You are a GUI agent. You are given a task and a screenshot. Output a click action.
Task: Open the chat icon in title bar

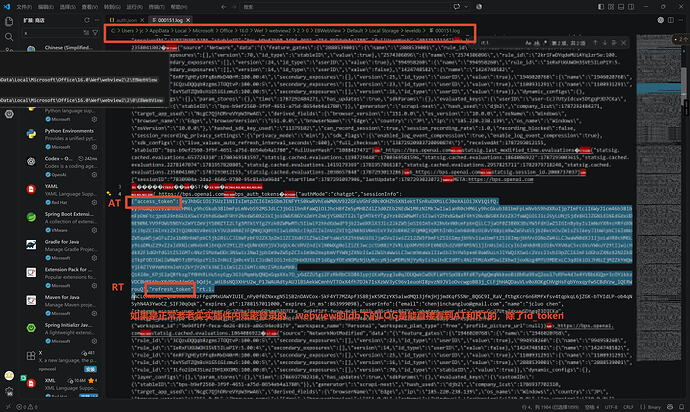pyautogui.click(x=457, y=7)
